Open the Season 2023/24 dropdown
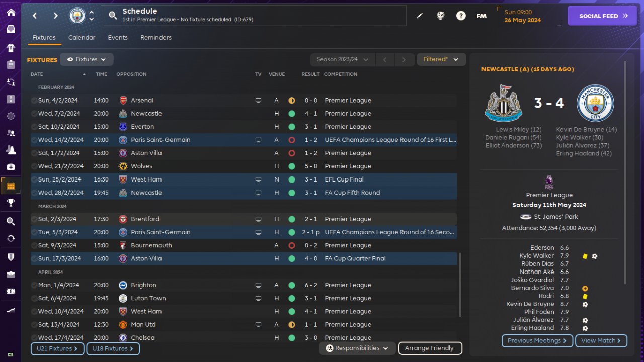This screenshot has width=644, height=362. point(342,59)
